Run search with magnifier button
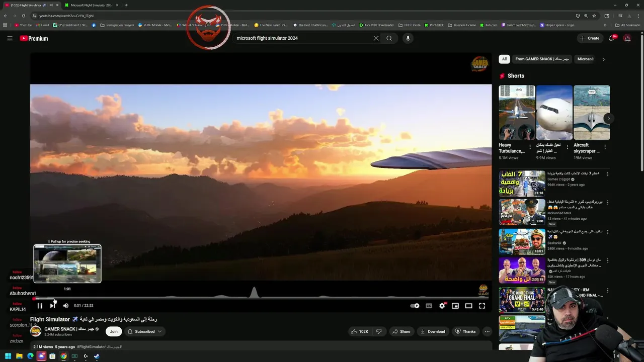The width and height of the screenshot is (644, 362). [389, 38]
